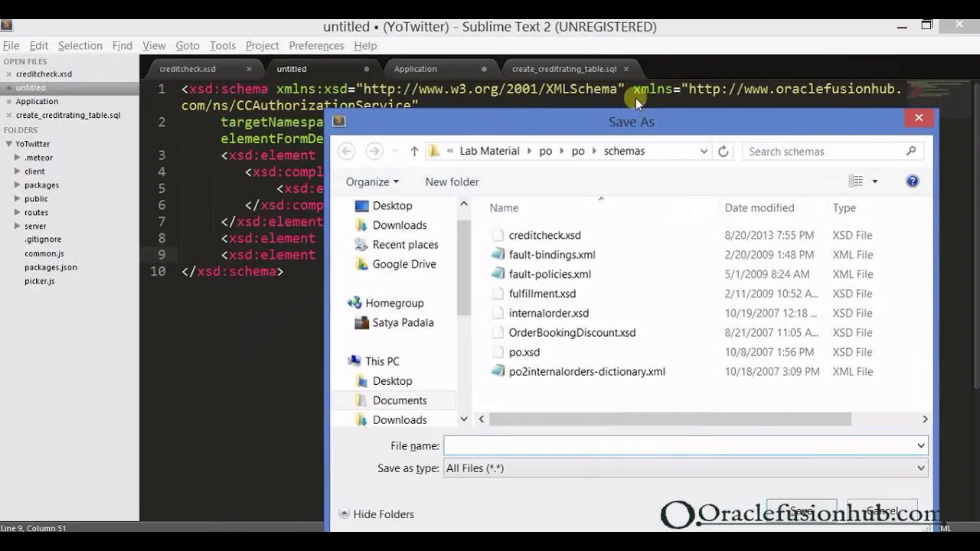Click the horizontal scrollbar in file list

[x=671, y=419]
